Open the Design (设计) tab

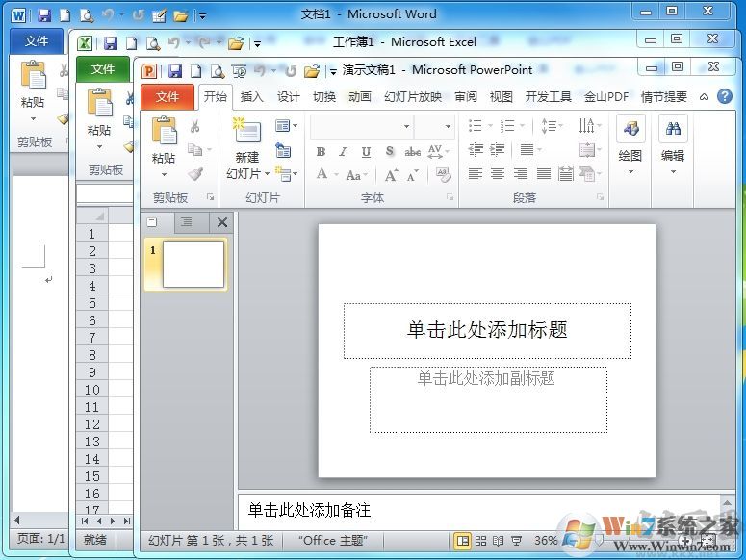click(x=289, y=97)
